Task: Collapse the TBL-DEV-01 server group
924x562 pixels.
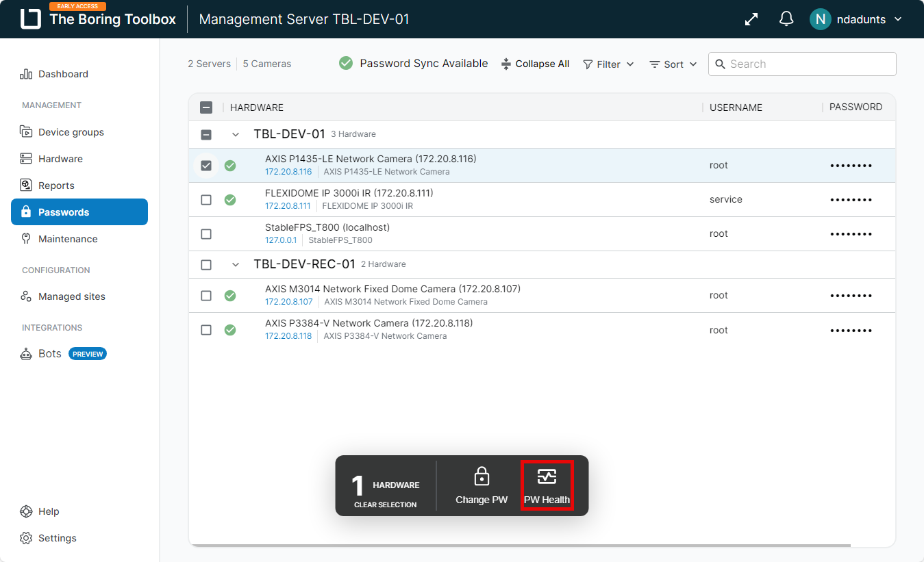Action: [x=236, y=135]
